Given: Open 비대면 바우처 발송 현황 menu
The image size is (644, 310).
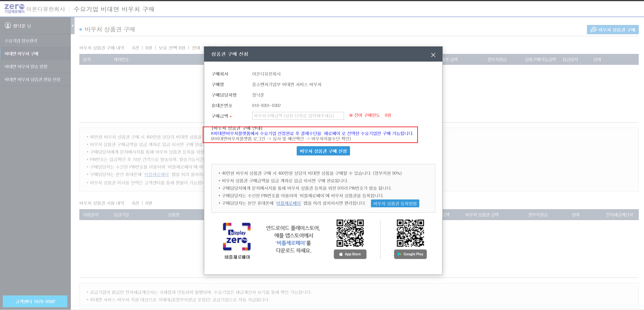Looking at the screenshot, I should (35, 66).
